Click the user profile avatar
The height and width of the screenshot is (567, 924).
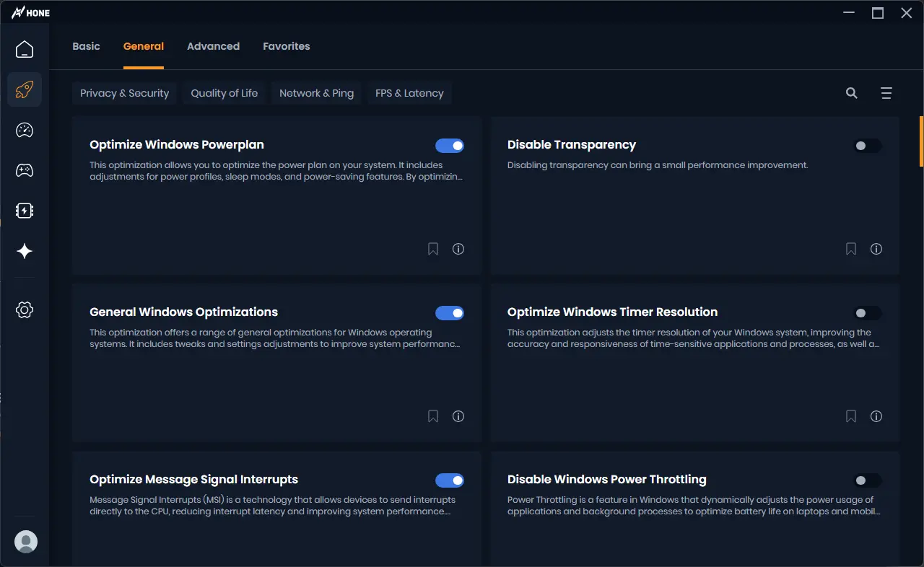pos(26,542)
